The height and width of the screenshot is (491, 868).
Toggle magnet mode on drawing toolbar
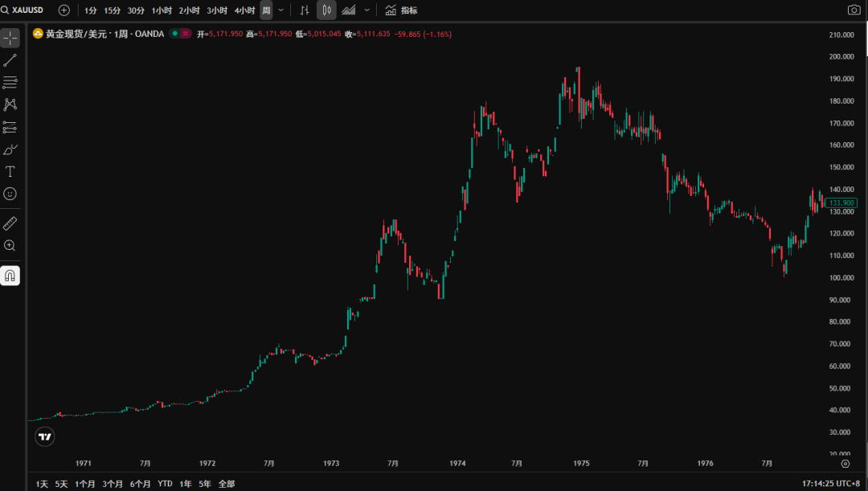10,276
